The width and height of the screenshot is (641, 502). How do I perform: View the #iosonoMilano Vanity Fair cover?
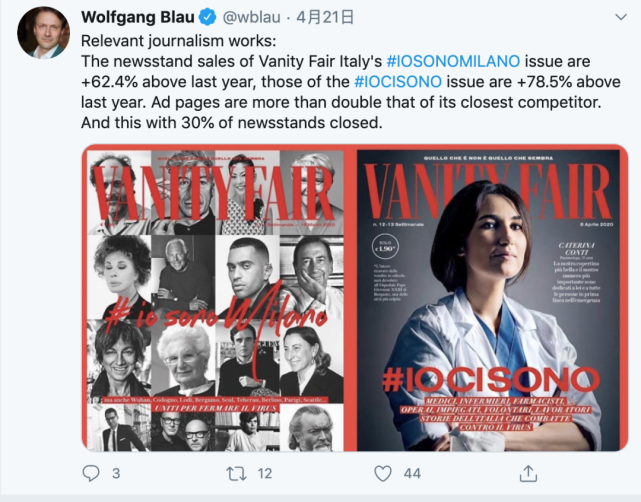[x=215, y=300]
